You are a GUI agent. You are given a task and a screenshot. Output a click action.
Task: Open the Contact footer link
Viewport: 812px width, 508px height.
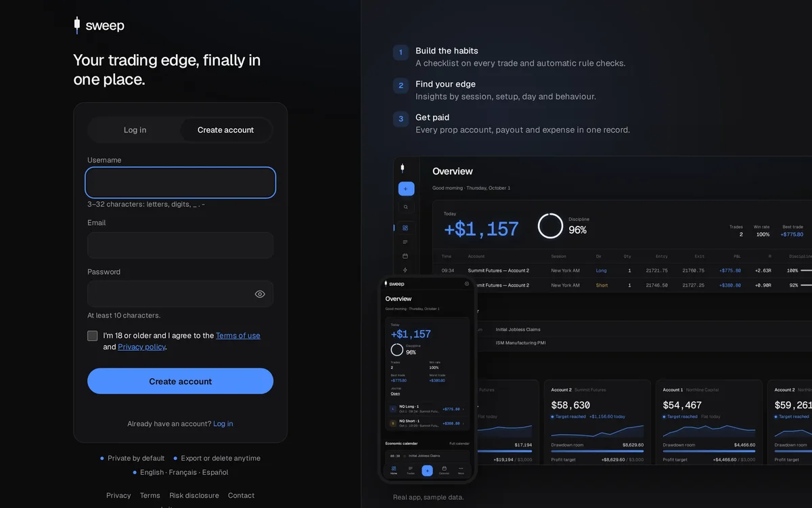pos(241,496)
